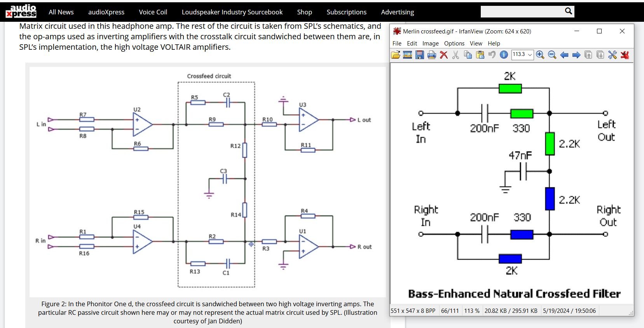This screenshot has height=328, width=644.
Task: Save image with the floppy disk icon
Action: coord(420,55)
